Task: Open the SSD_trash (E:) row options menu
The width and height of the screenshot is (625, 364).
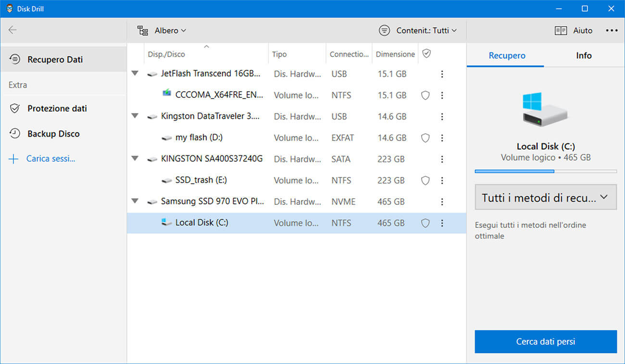Action: click(x=442, y=180)
